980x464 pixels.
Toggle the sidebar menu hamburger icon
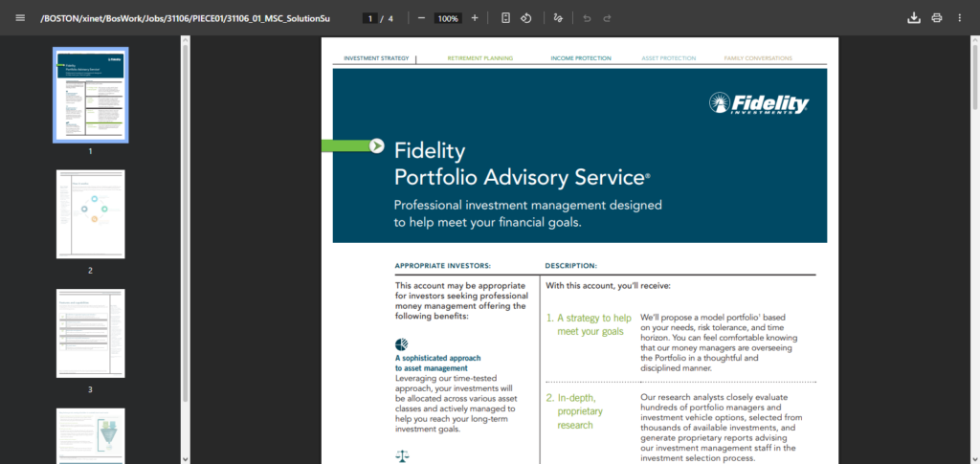(x=20, y=18)
